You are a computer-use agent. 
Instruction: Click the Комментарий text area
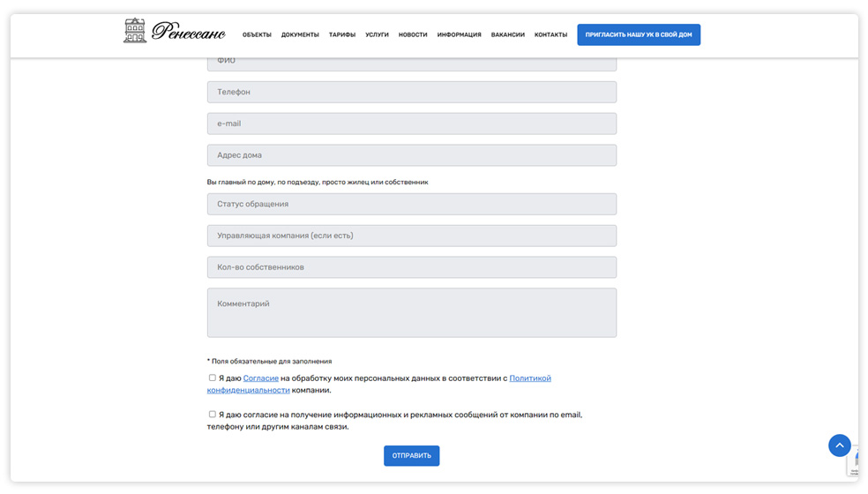point(411,312)
